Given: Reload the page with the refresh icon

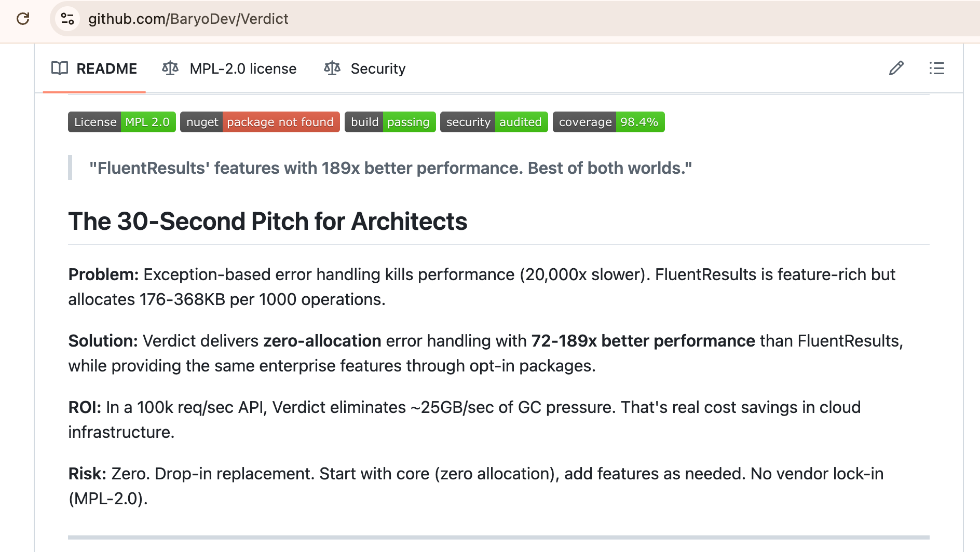Looking at the screenshot, I should (x=23, y=19).
